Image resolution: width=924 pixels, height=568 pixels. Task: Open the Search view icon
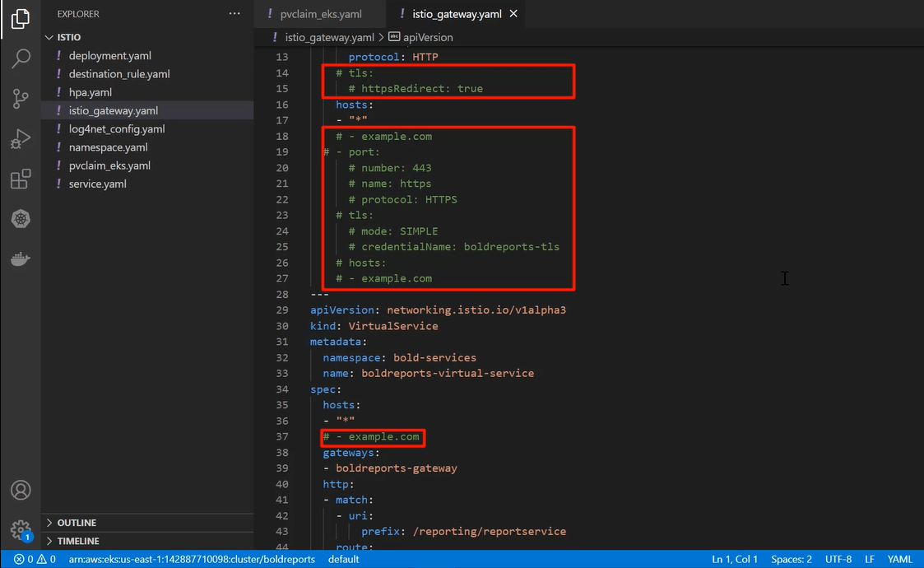click(x=21, y=58)
